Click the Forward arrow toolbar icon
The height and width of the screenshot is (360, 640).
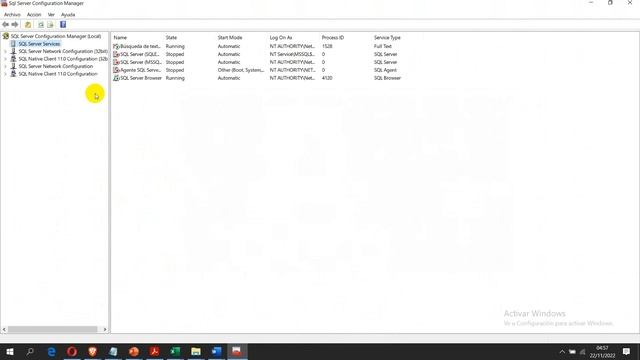[x=15, y=25]
